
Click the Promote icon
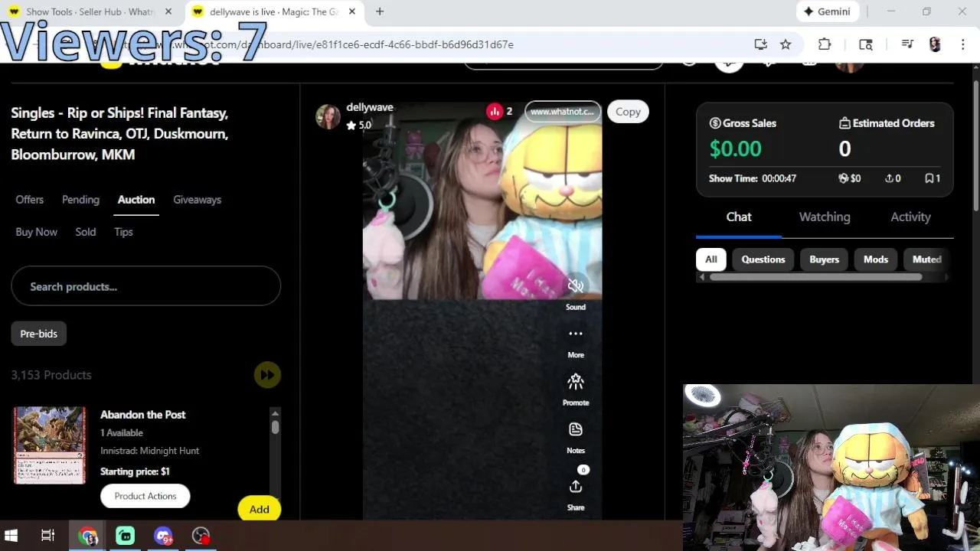click(576, 381)
